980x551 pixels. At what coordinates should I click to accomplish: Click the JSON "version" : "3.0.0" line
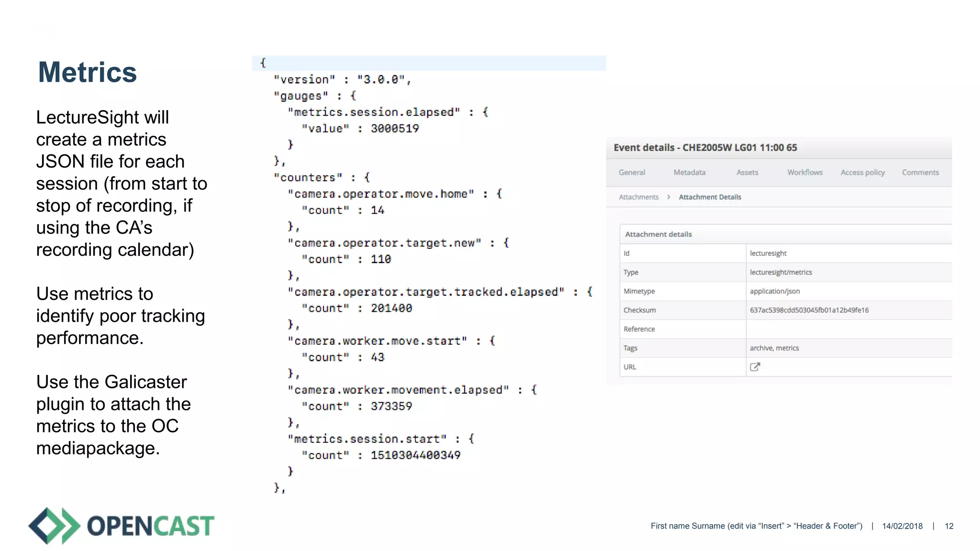(342, 79)
